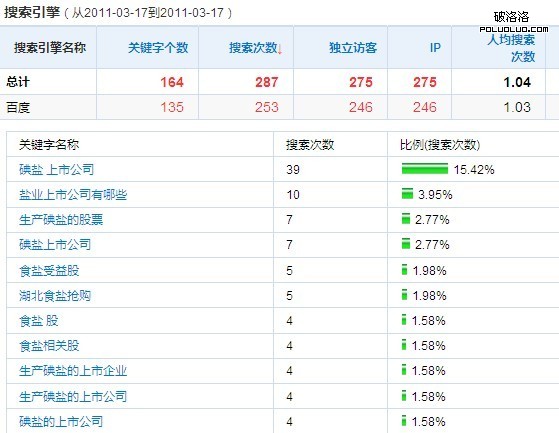Screen dimensions: 559x433
Task: Click the green 15.42% ratio bar
Action: [x=425, y=169]
